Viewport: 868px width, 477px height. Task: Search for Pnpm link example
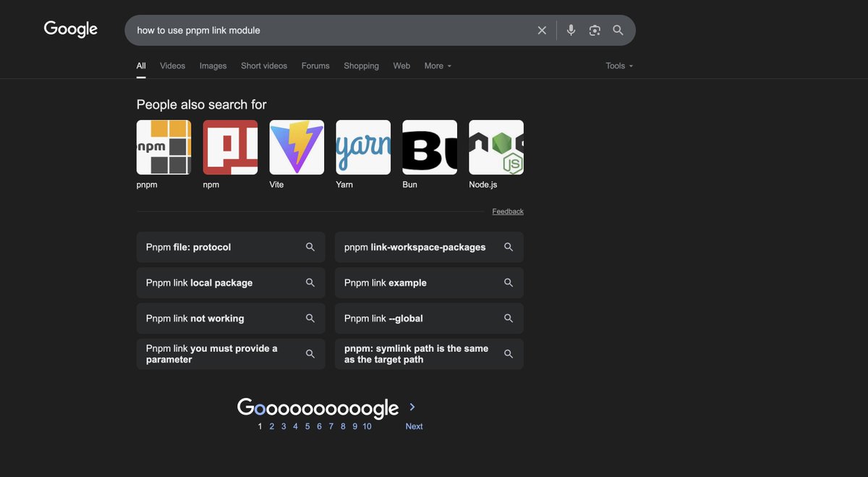[x=429, y=282]
